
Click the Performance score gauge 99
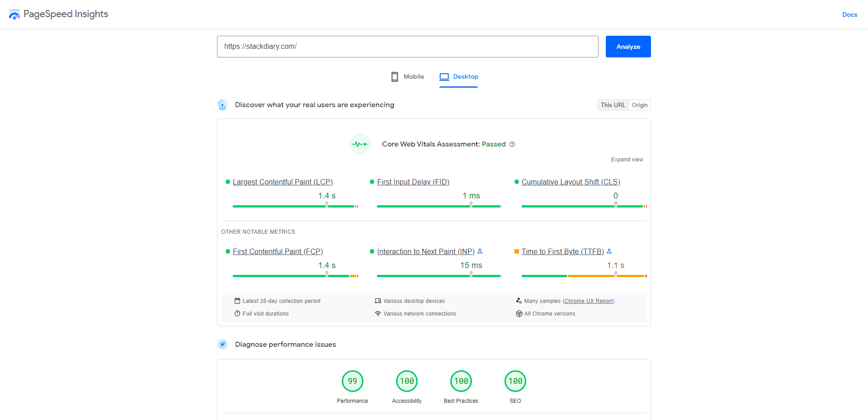click(x=353, y=381)
